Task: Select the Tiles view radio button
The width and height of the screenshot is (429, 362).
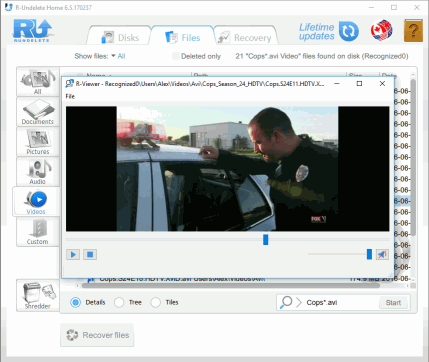Action: (x=155, y=302)
